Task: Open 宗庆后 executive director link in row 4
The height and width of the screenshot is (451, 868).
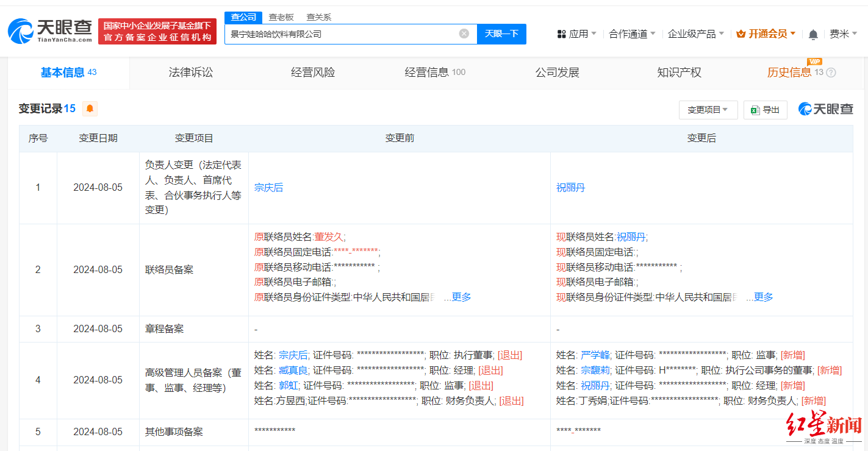Action: point(293,355)
